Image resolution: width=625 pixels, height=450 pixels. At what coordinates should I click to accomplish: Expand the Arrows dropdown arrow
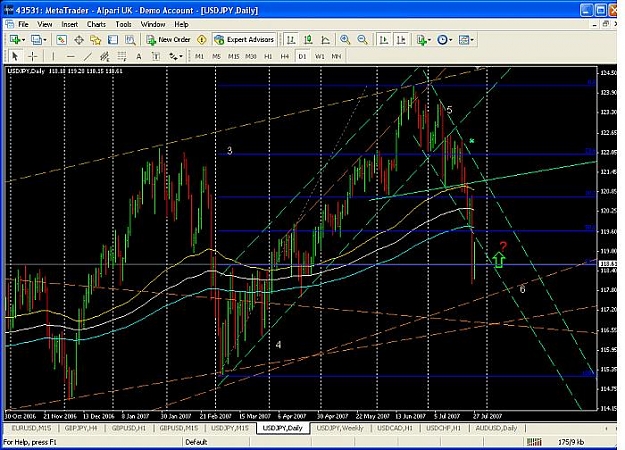point(181,56)
